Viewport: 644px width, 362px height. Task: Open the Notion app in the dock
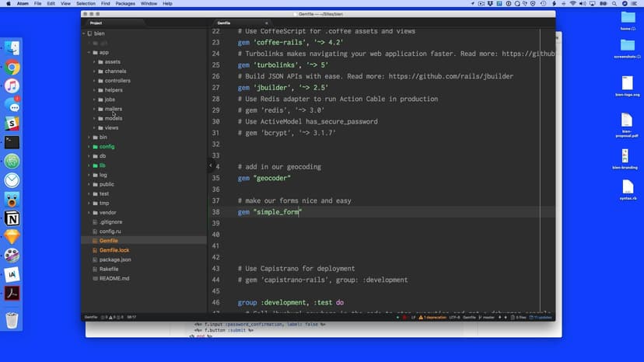point(12,218)
